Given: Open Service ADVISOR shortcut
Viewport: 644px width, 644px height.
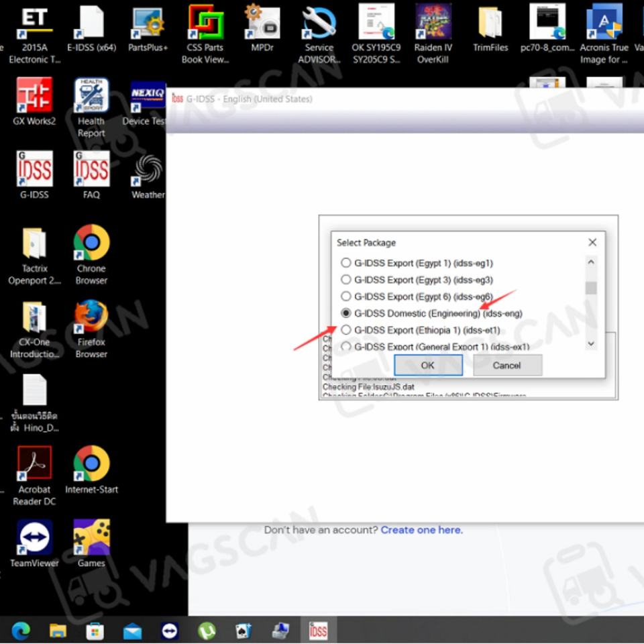Looking at the screenshot, I should pos(319,36).
